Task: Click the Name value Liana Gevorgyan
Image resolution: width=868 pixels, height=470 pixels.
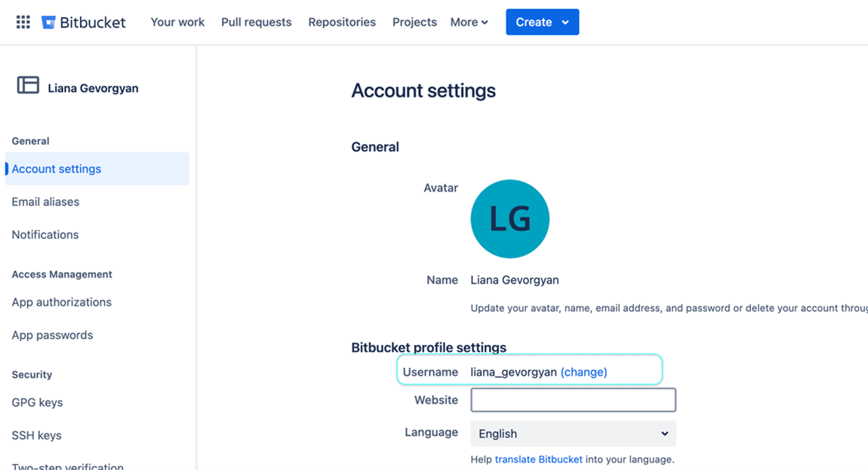Action: [515, 280]
